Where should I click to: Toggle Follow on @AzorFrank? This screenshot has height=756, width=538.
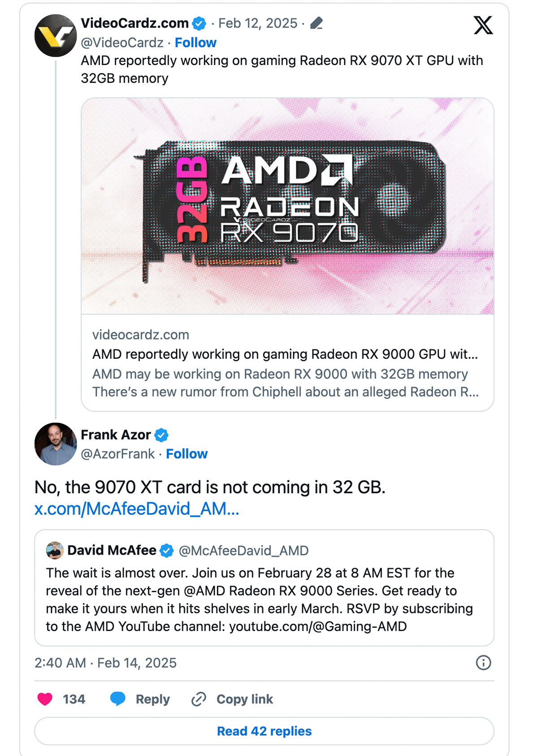(187, 454)
